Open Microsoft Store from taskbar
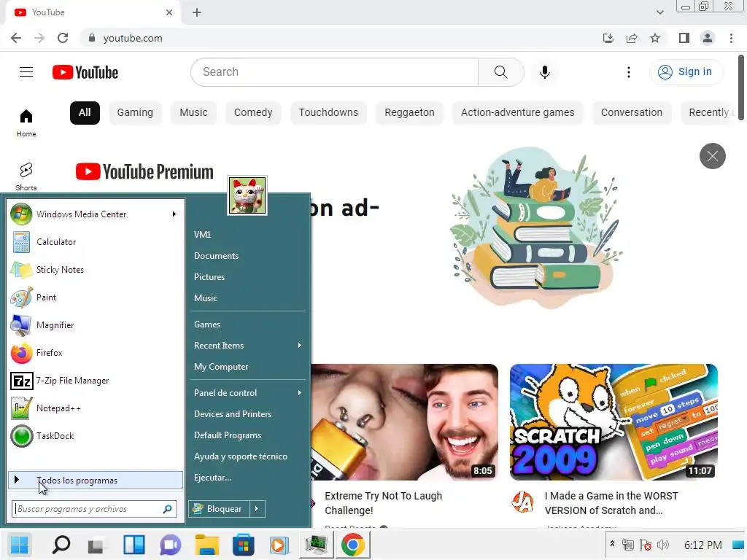The width and height of the screenshot is (747, 560). (x=243, y=545)
